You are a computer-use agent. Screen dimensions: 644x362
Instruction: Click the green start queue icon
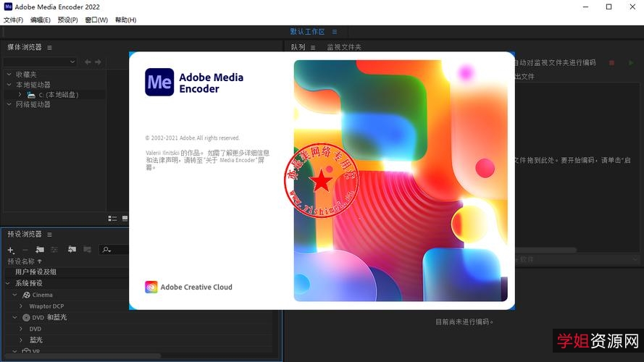[631, 63]
